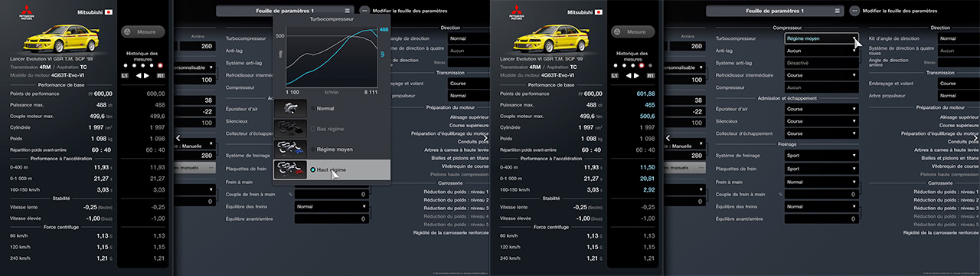The image size is (980, 276).
Task: Go to previous measurement, left screenshot
Action: click(x=138, y=76)
